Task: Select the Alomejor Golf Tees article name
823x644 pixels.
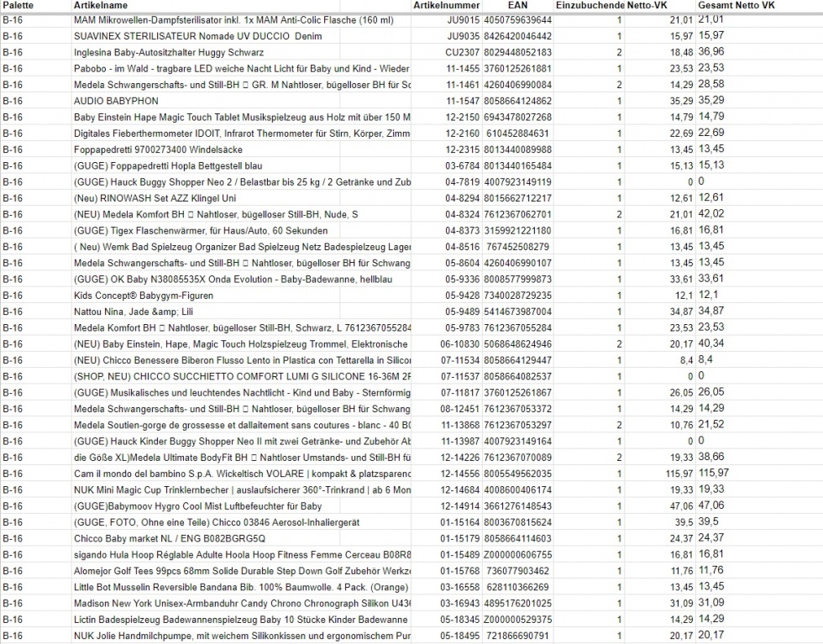Action: [242, 571]
